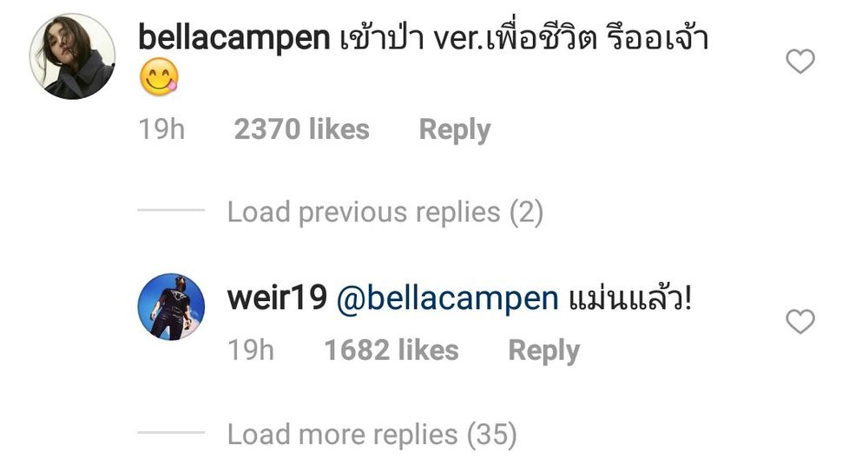Click the smiling tongue emoji
Screen dimensions: 868x465
point(159,77)
